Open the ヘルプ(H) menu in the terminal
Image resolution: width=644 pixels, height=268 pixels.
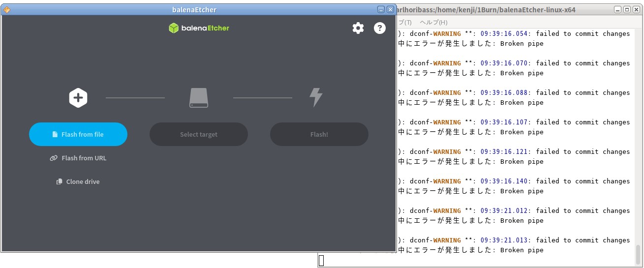pyautogui.click(x=433, y=23)
